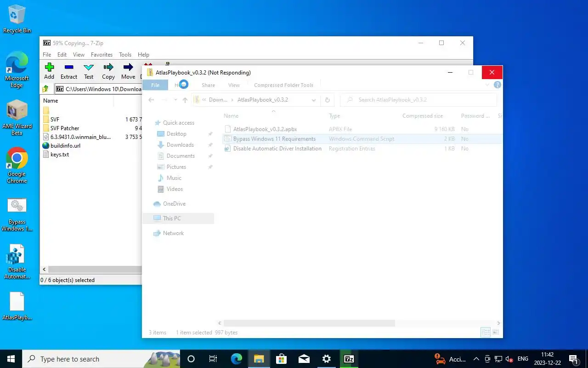Select Disable Automatic Driver Installation entry
Image resolution: width=588 pixels, height=368 pixels.
[277, 149]
